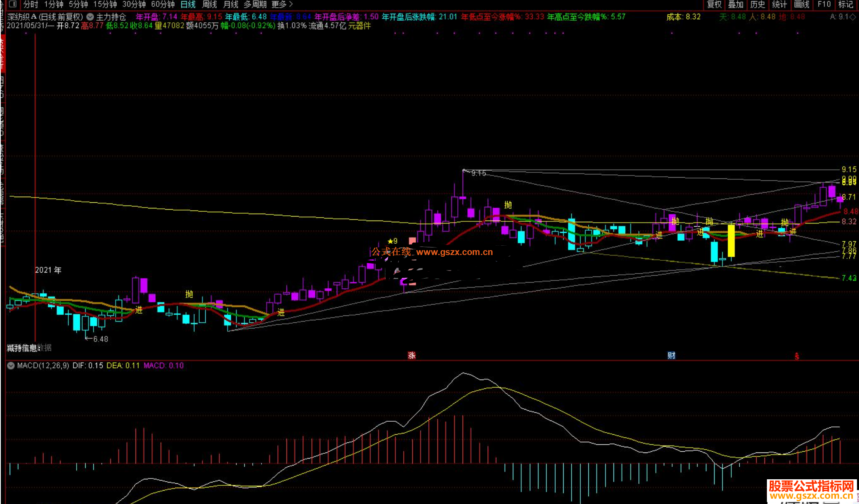The image size is (859, 504).
Task: Click the panel layout icon at top-left
Action: click(13, 4)
